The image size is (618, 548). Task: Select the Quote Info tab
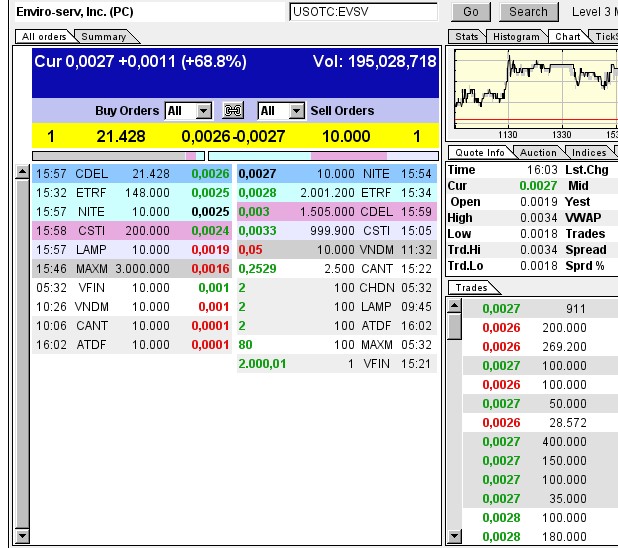coord(480,153)
